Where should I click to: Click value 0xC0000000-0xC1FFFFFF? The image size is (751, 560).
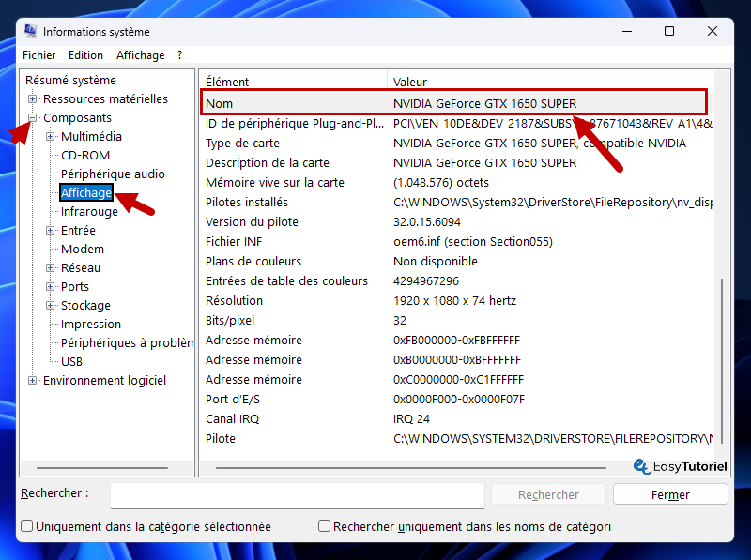tap(458, 380)
